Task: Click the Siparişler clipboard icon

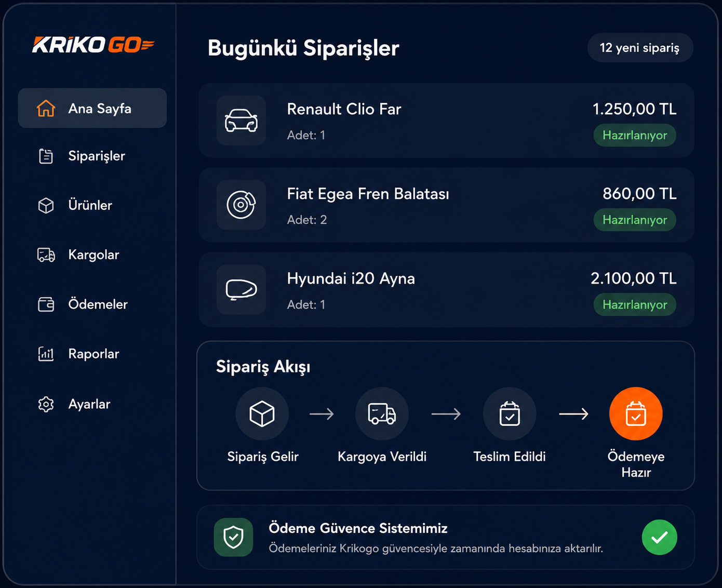Action: (46, 156)
